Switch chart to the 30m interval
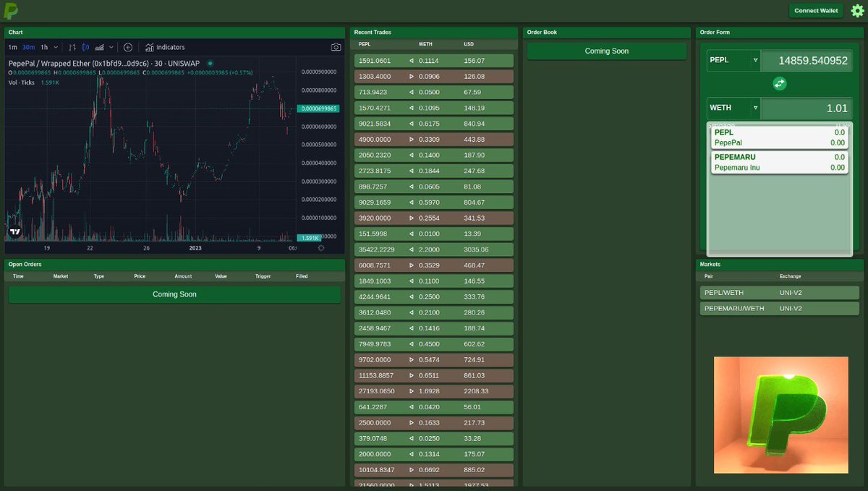The height and width of the screenshot is (491, 868). click(x=28, y=47)
